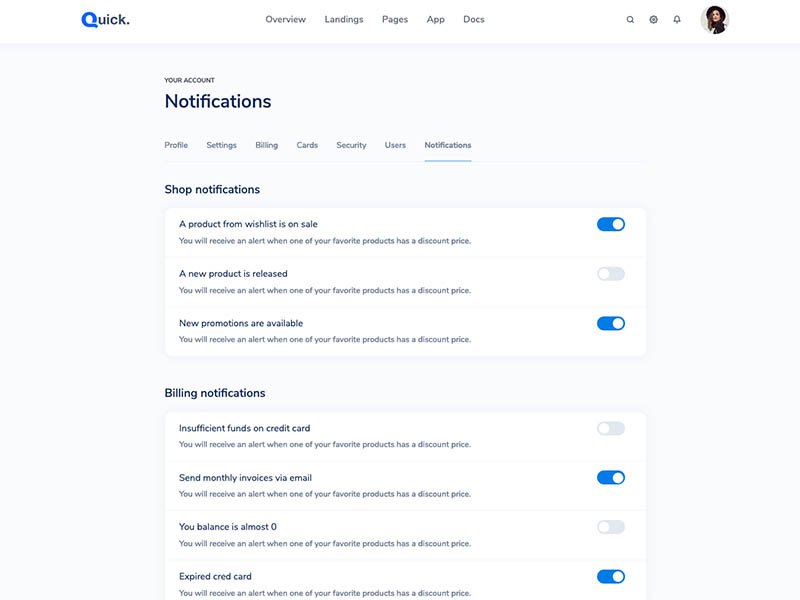Enable insufficient funds on credit card alert
800x600 pixels.
point(611,428)
